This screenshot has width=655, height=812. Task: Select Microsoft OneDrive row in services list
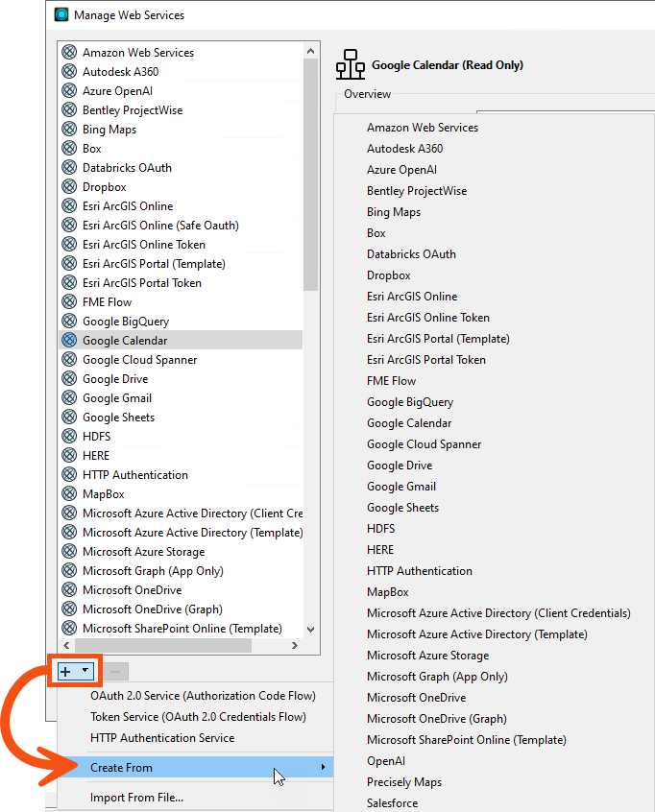point(181,589)
